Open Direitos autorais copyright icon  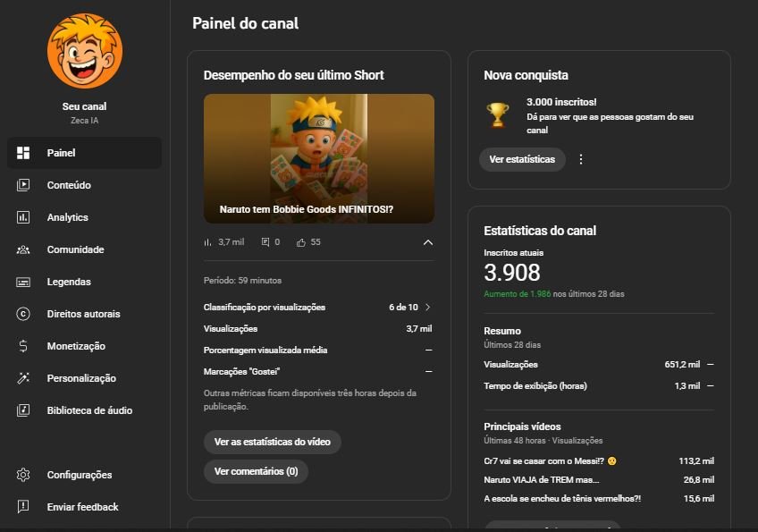23,314
